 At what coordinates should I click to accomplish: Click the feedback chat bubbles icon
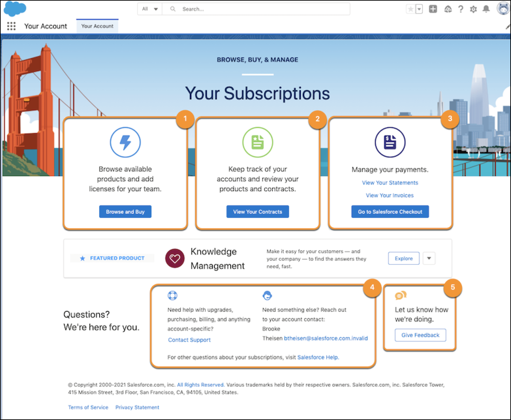click(x=401, y=295)
